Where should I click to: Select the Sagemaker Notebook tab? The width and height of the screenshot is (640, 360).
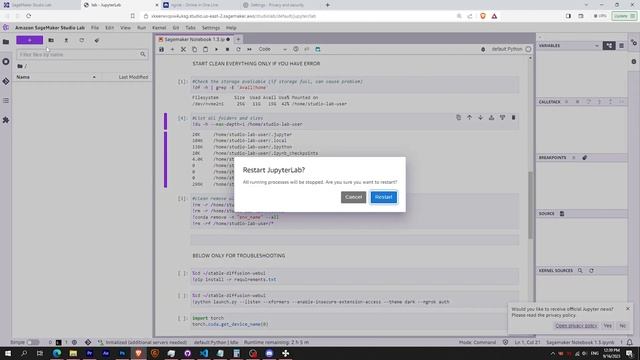point(194,40)
